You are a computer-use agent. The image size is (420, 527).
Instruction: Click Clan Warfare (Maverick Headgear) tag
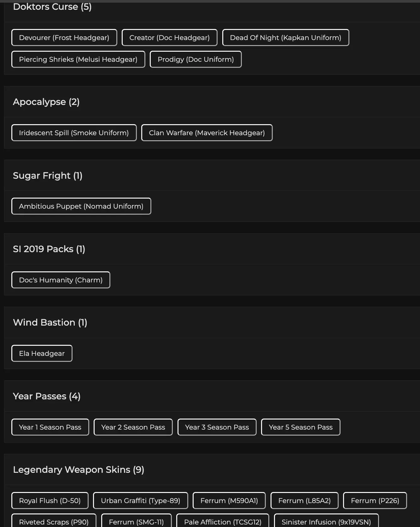coord(207,133)
